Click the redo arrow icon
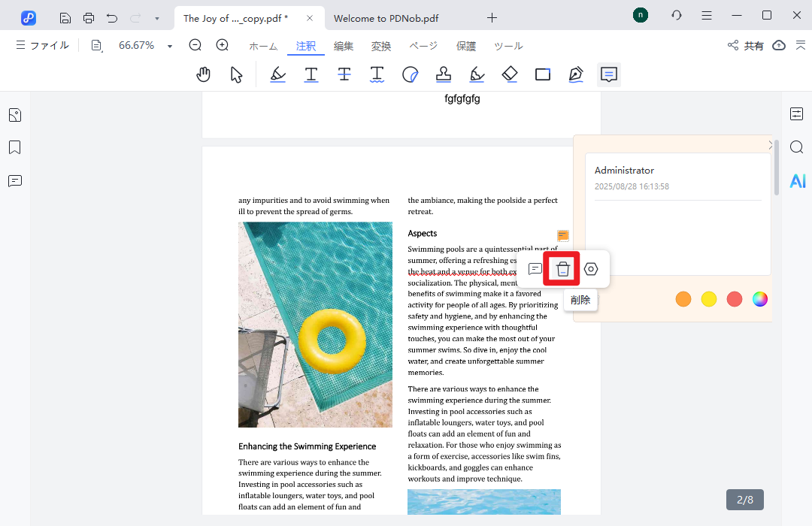Image resolution: width=812 pixels, height=526 pixels. pos(135,18)
